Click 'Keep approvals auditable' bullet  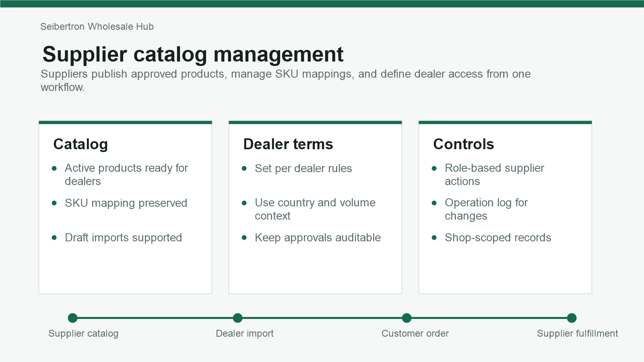click(x=318, y=238)
